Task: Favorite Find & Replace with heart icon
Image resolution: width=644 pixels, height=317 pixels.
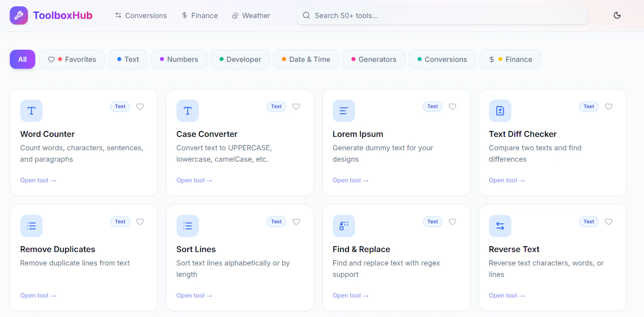Action: pyautogui.click(x=452, y=222)
